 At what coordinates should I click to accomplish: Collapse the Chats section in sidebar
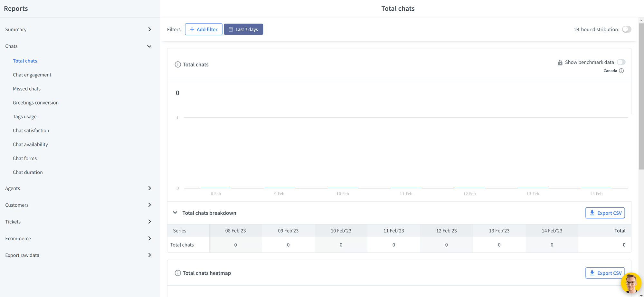click(x=149, y=46)
